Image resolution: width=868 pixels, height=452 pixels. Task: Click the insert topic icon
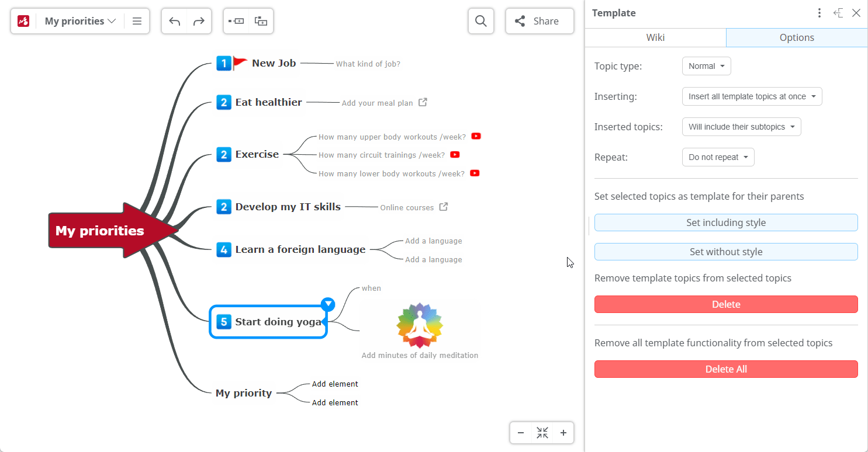236,22
